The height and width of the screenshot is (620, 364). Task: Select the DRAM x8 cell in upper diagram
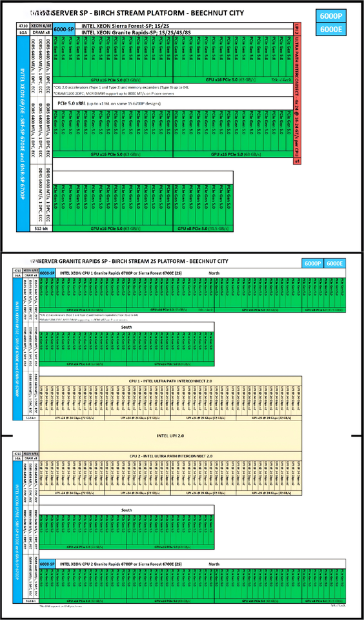click(x=39, y=32)
